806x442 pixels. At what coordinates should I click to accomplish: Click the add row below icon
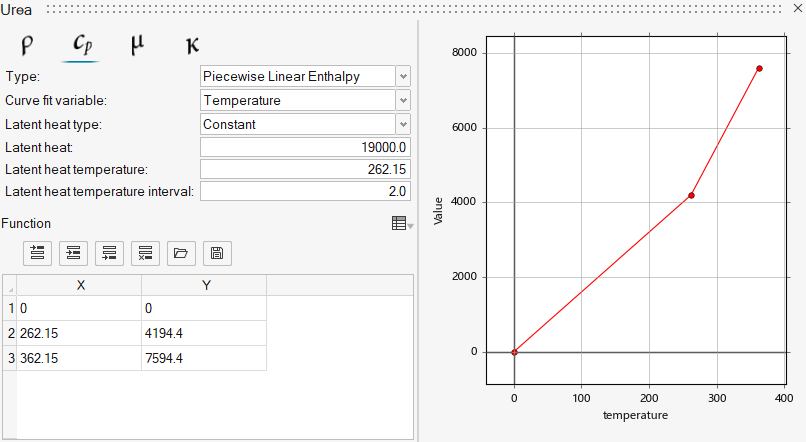110,253
